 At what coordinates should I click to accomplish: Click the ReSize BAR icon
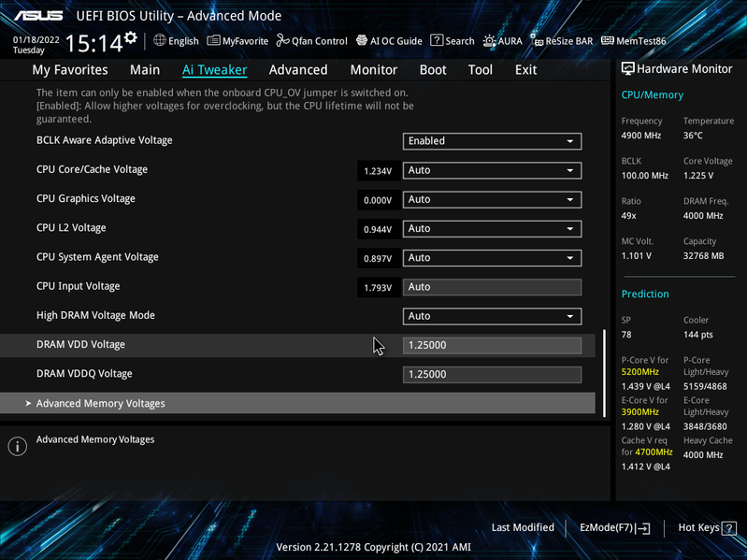pos(537,40)
